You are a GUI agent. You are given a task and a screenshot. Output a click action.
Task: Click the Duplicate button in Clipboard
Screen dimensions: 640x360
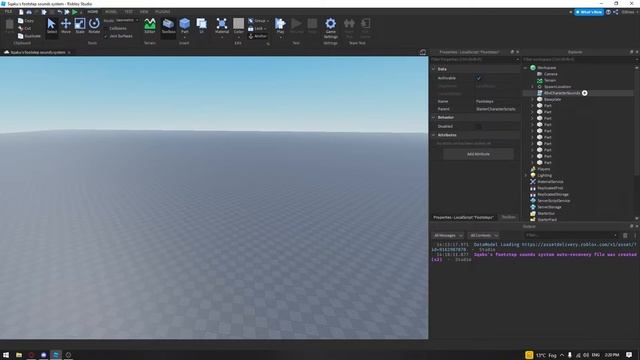[x=29, y=36]
